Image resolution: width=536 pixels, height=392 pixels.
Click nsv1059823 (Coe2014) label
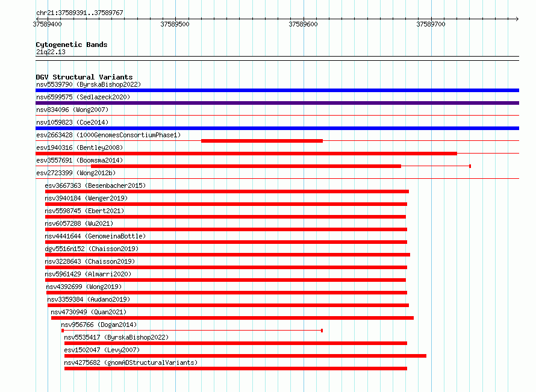72,122
